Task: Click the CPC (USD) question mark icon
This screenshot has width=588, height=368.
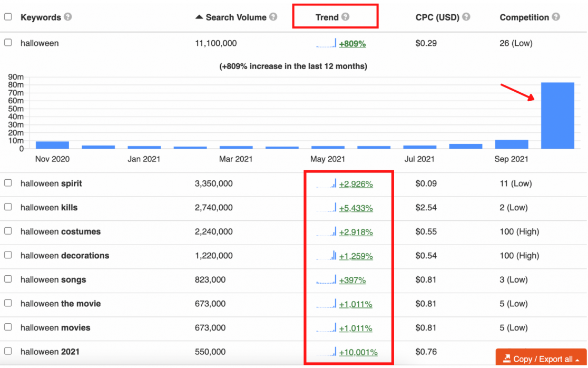Action: click(466, 17)
